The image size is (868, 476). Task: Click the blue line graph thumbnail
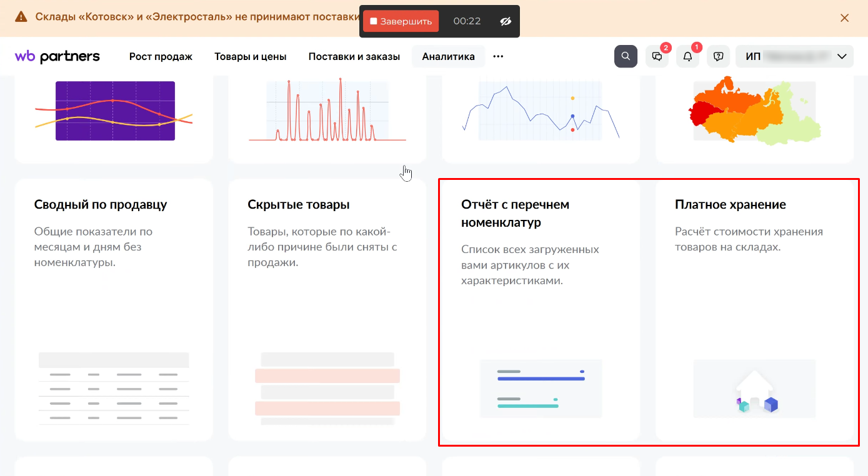(541, 111)
